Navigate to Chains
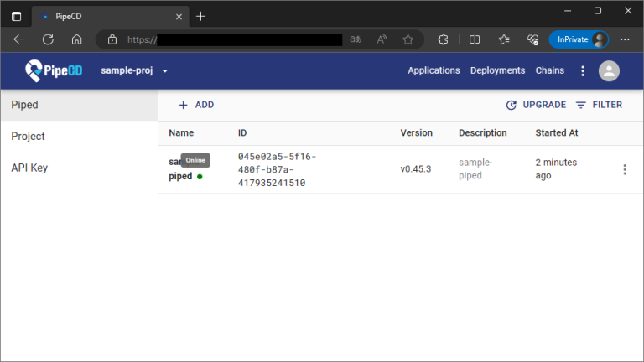Image resolution: width=644 pixels, height=362 pixels. click(x=550, y=71)
